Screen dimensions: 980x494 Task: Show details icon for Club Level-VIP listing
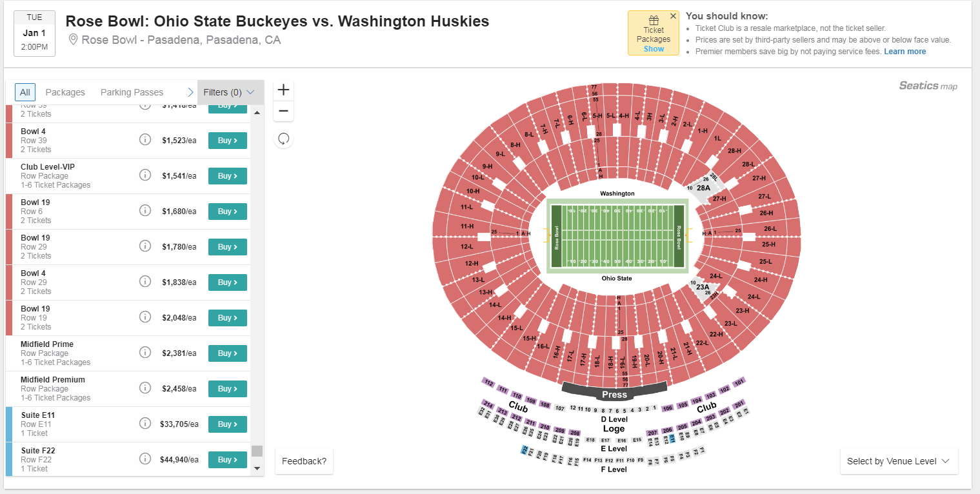145,175
